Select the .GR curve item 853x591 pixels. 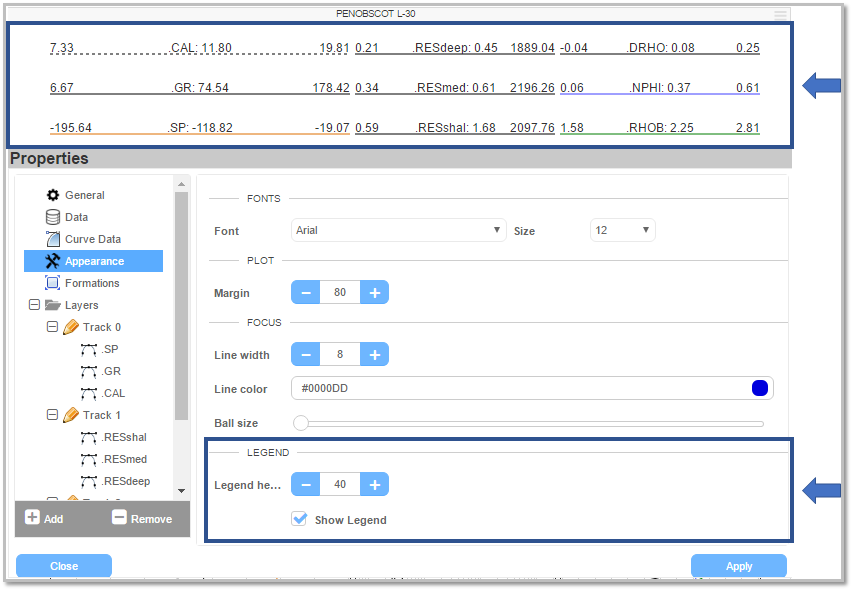pyautogui.click(x=111, y=371)
